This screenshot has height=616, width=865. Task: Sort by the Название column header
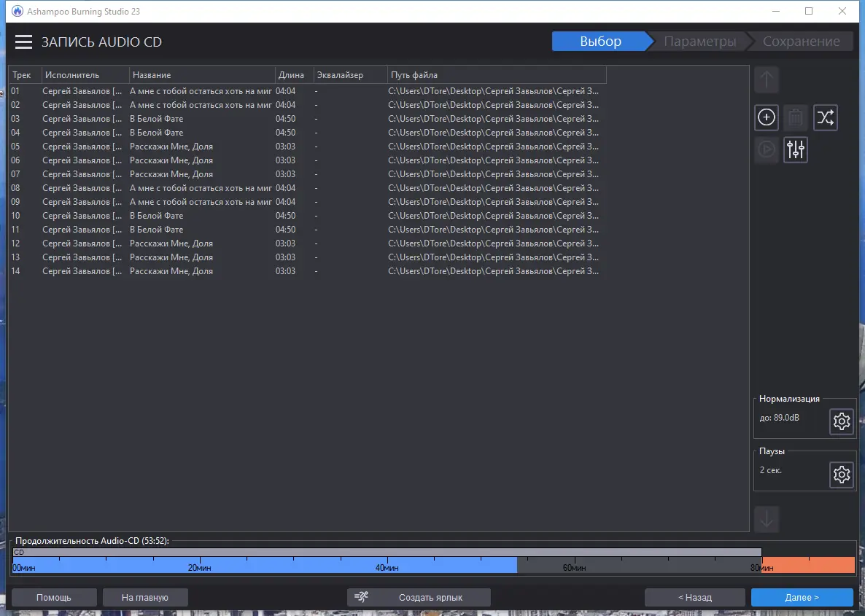pyautogui.click(x=202, y=75)
